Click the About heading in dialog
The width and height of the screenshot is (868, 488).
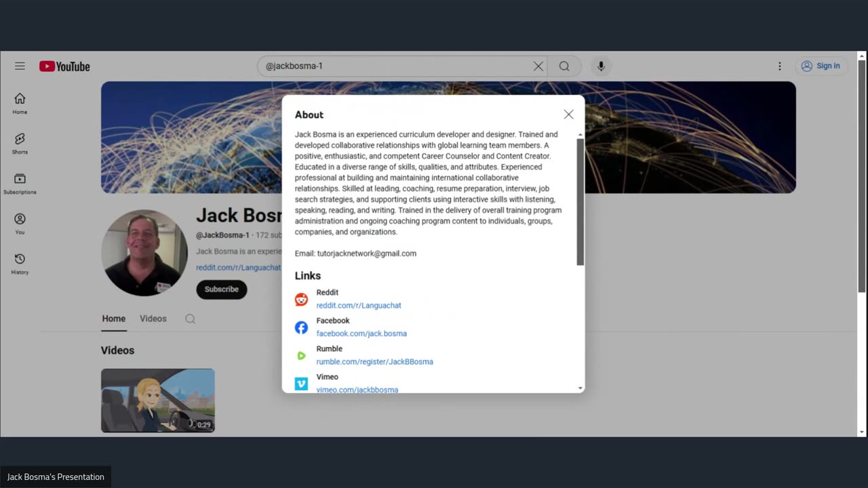point(309,115)
